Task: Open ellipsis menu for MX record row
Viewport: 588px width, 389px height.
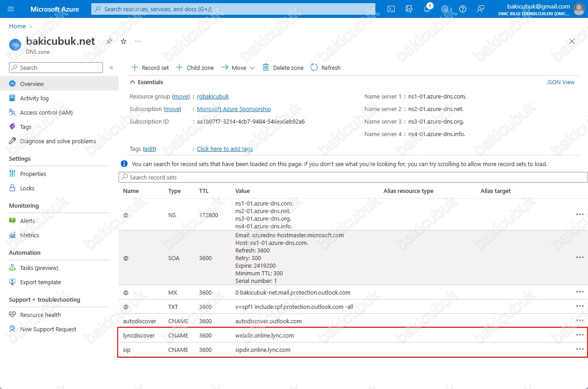Action: point(580,292)
